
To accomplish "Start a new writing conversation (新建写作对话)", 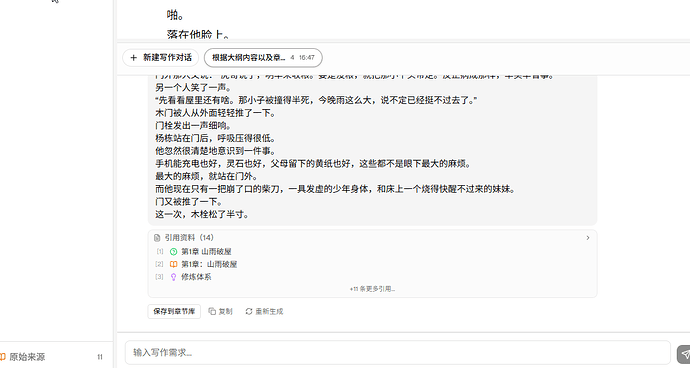I will pyautogui.click(x=161, y=58).
